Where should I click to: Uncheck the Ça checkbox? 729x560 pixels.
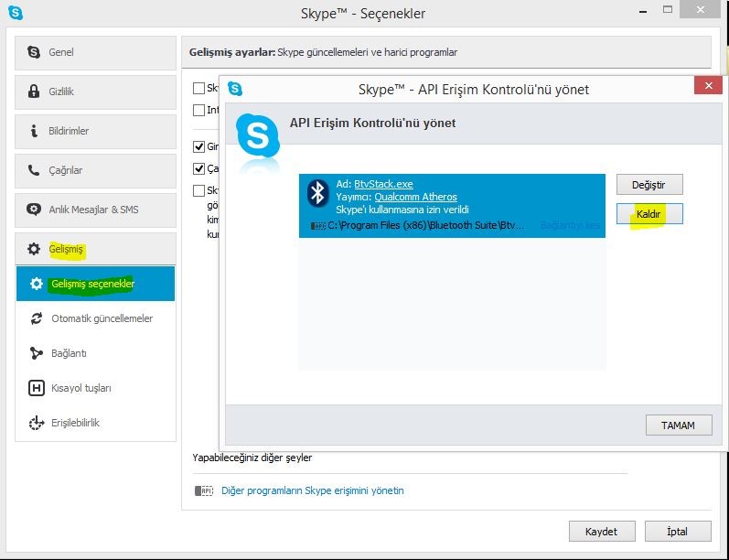[x=199, y=168]
